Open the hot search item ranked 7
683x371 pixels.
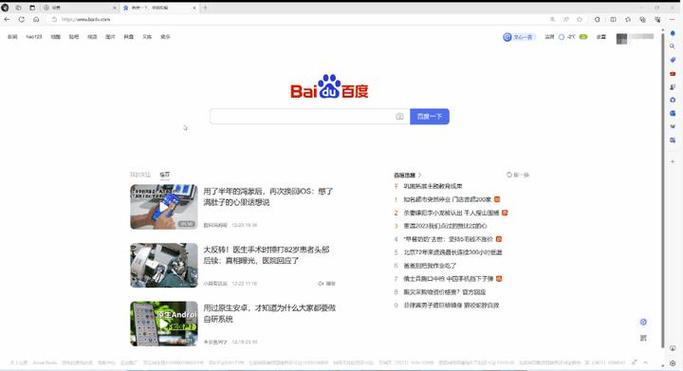click(x=448, y=279)
